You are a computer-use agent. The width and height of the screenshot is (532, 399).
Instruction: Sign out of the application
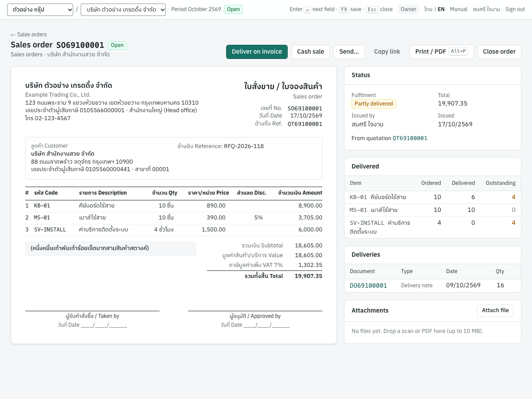[x=515, y=9]
